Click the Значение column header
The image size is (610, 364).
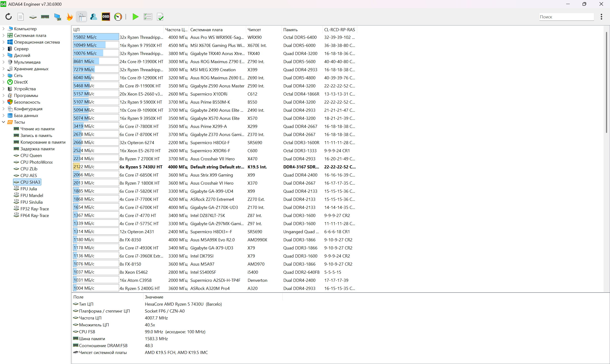(213, 297)
